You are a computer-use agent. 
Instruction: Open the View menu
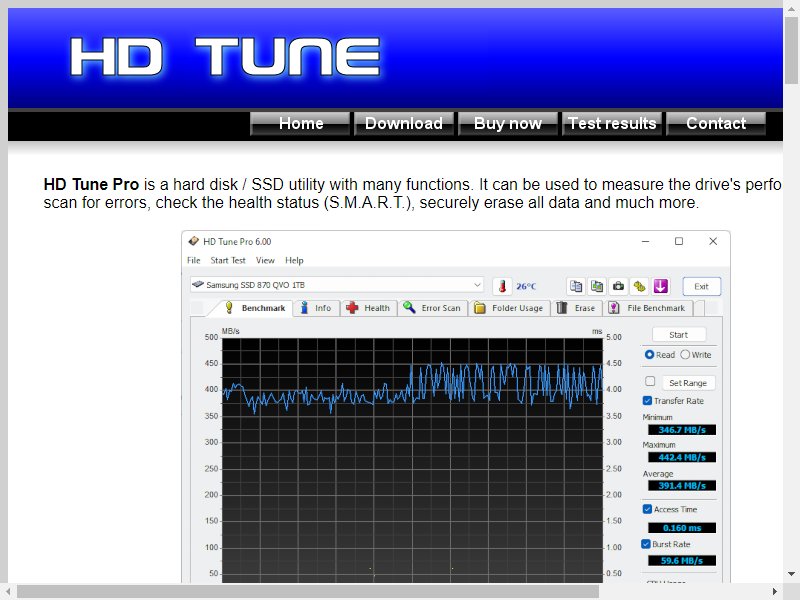pyautogui.click(x=265, y=260)
